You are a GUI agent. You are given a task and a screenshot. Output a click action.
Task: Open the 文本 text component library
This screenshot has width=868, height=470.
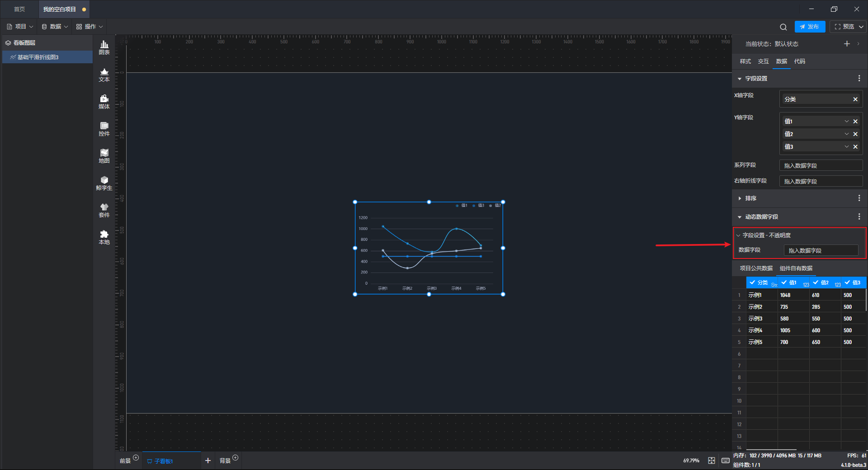tap(104, 75)
